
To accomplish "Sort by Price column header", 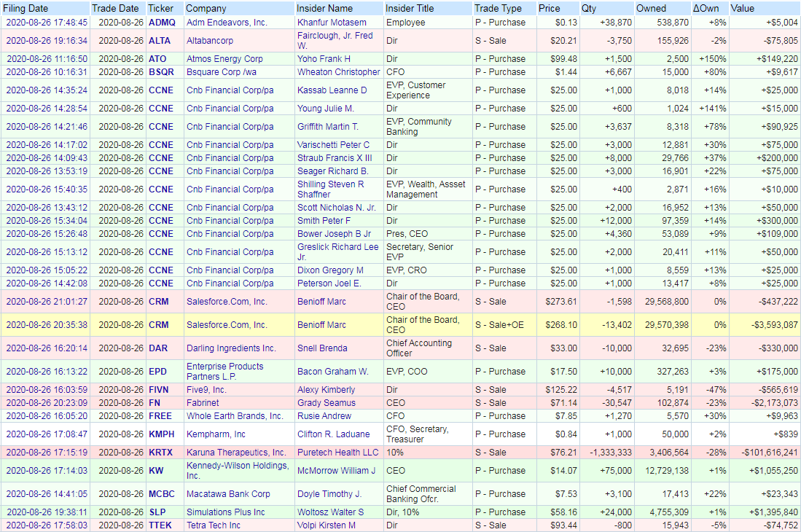I will tap(549, 8).
